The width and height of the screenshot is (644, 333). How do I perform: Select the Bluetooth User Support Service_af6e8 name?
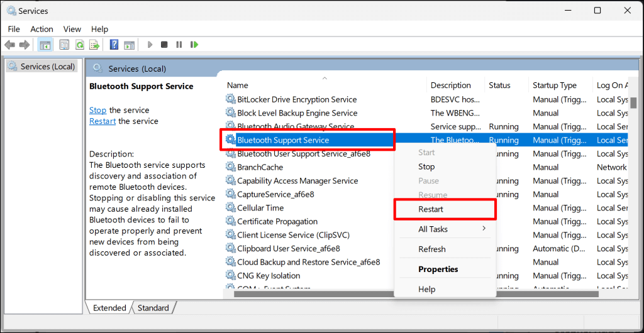coord(304,153)
